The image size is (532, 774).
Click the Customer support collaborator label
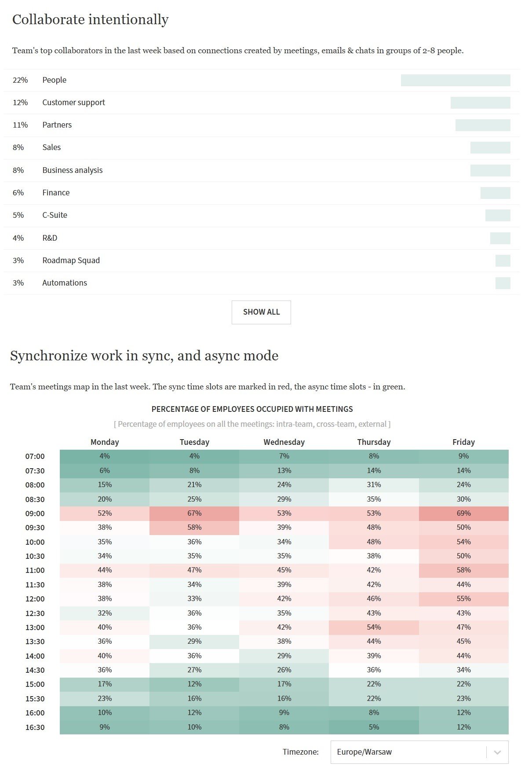coord(73,103)
